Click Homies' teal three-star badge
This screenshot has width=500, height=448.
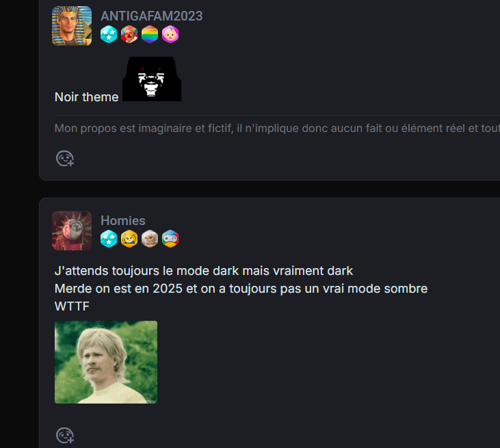coord(109,239)
